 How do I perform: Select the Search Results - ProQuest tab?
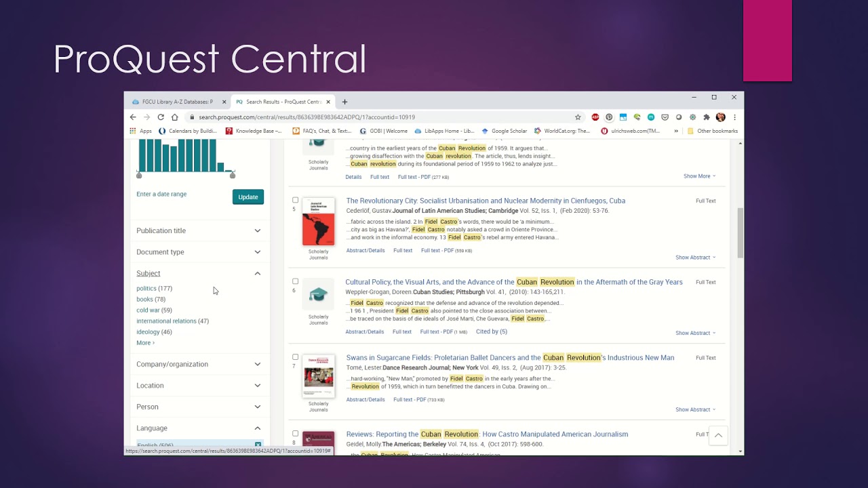(x=282, y=102)
